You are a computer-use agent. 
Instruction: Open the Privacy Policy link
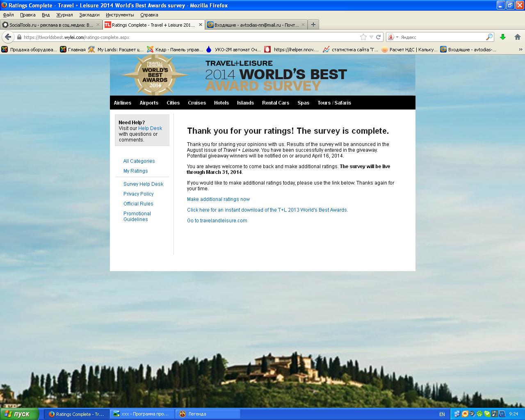139,194
